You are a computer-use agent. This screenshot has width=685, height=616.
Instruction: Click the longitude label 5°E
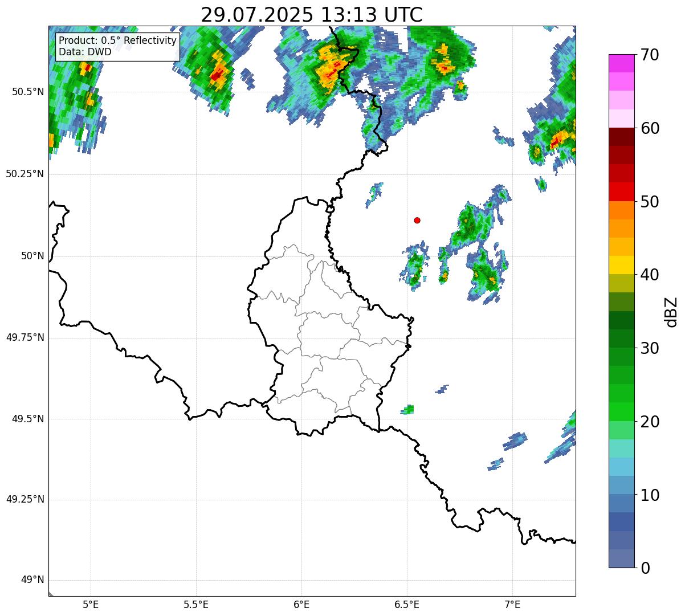click(x=91, y=605)
